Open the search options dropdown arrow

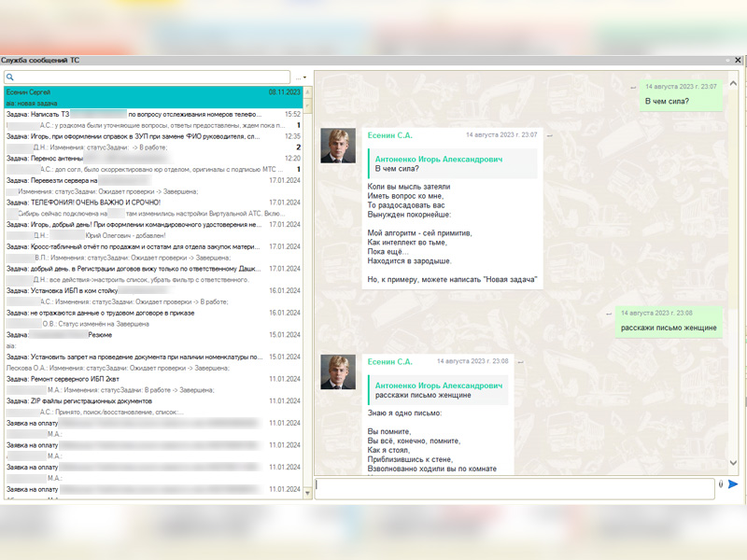(303, 77)
